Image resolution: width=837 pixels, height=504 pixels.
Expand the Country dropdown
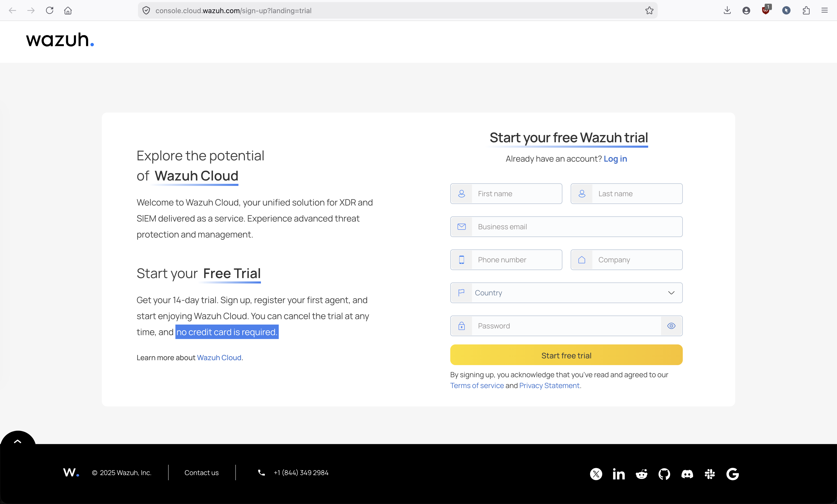566,293
